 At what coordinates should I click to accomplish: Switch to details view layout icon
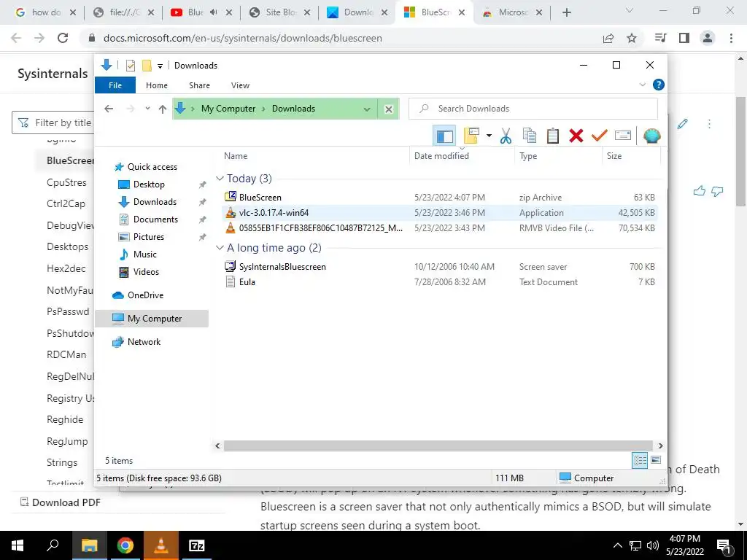point(640,460)
